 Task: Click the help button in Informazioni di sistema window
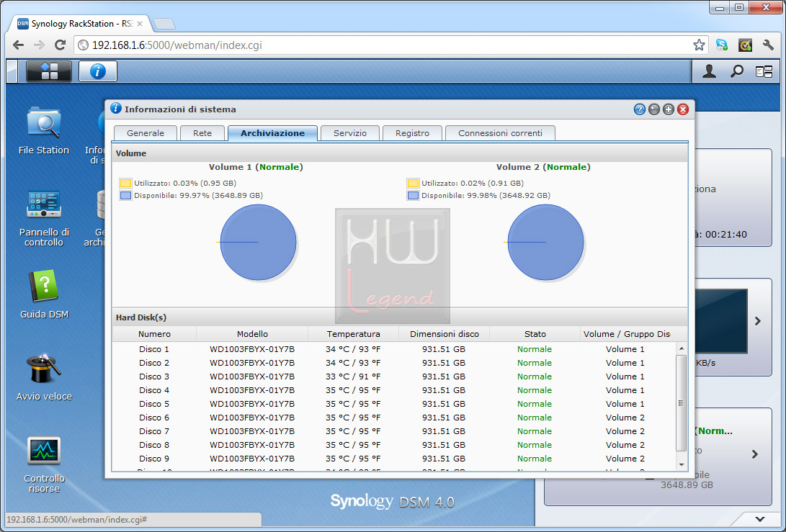coord(639,109)
